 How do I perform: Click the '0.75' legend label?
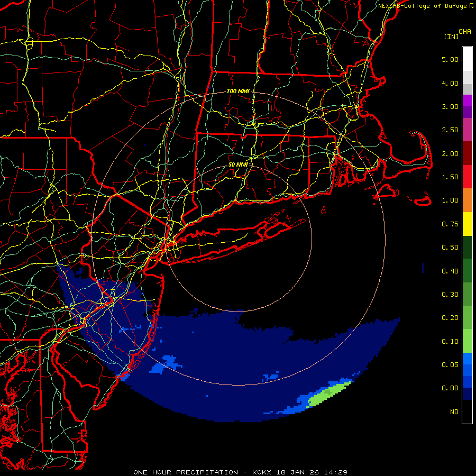[450, 224]
